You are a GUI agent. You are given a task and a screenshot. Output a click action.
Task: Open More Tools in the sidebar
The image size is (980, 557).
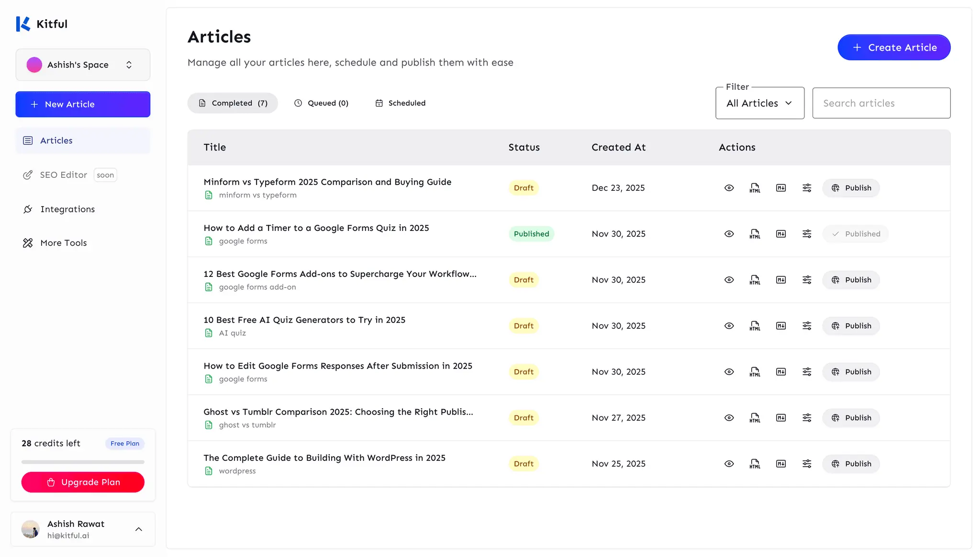tap(83, 243)
